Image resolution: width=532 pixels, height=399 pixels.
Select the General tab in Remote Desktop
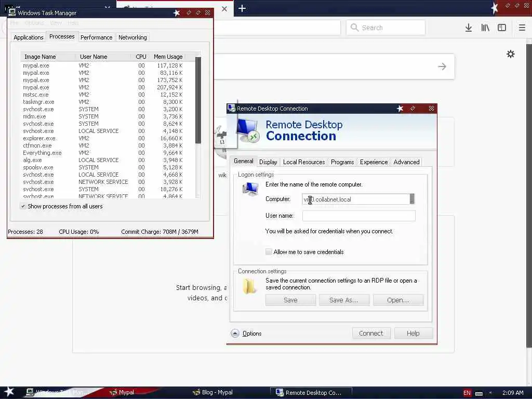coord(244,161)
